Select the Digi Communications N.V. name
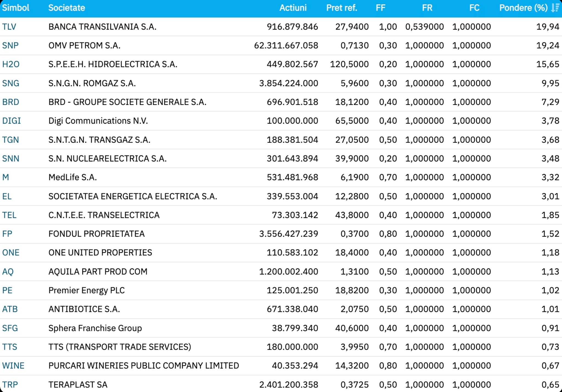Screen dimensions: 562x392 [x=98, y=121]
